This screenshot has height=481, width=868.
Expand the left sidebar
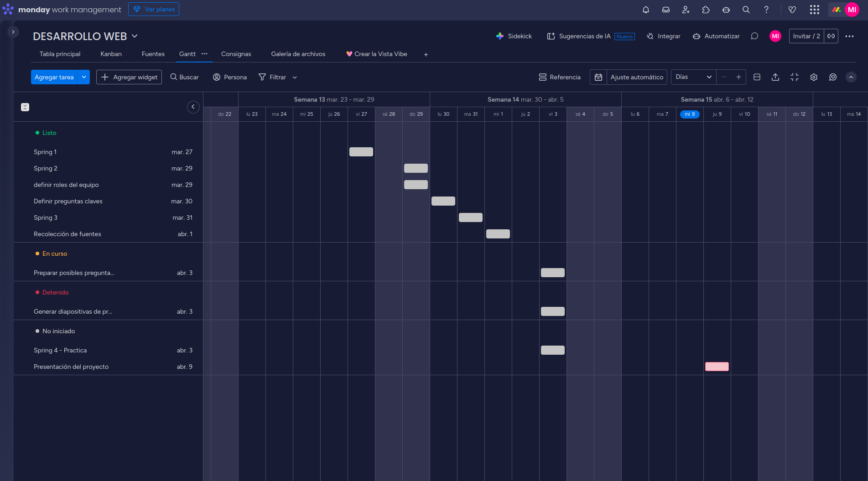coord(13,32)
